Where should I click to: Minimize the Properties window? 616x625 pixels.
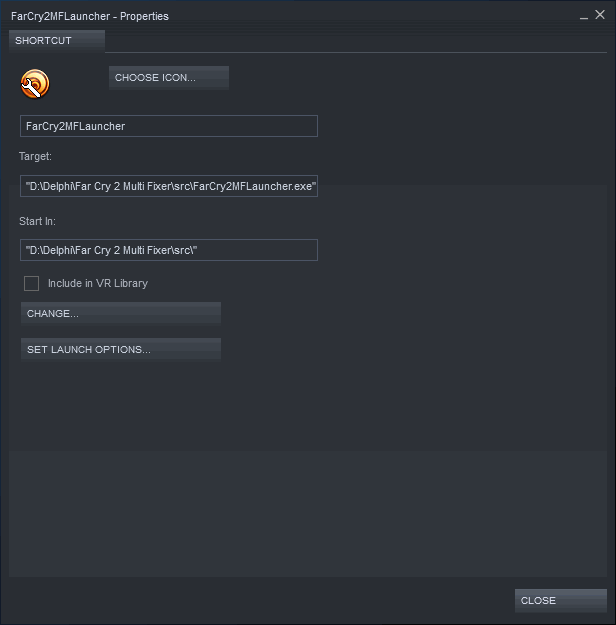584,16
